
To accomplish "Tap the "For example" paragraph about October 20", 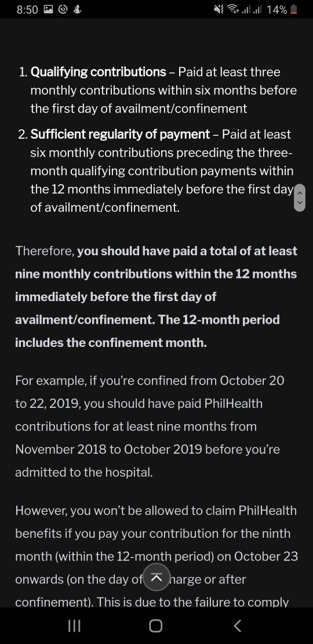I will [150, 426].
